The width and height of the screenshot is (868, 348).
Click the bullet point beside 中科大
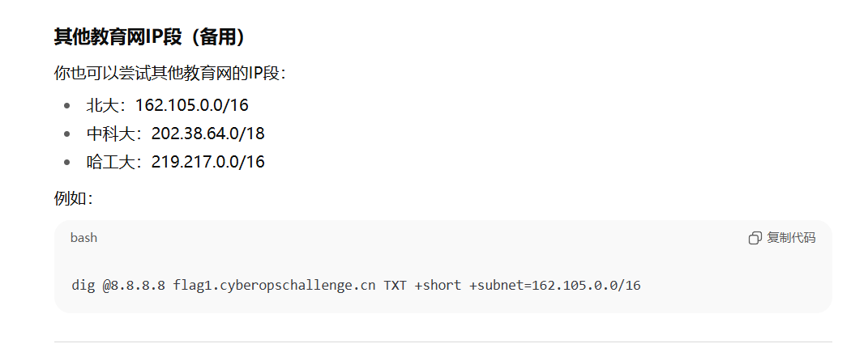67,134
